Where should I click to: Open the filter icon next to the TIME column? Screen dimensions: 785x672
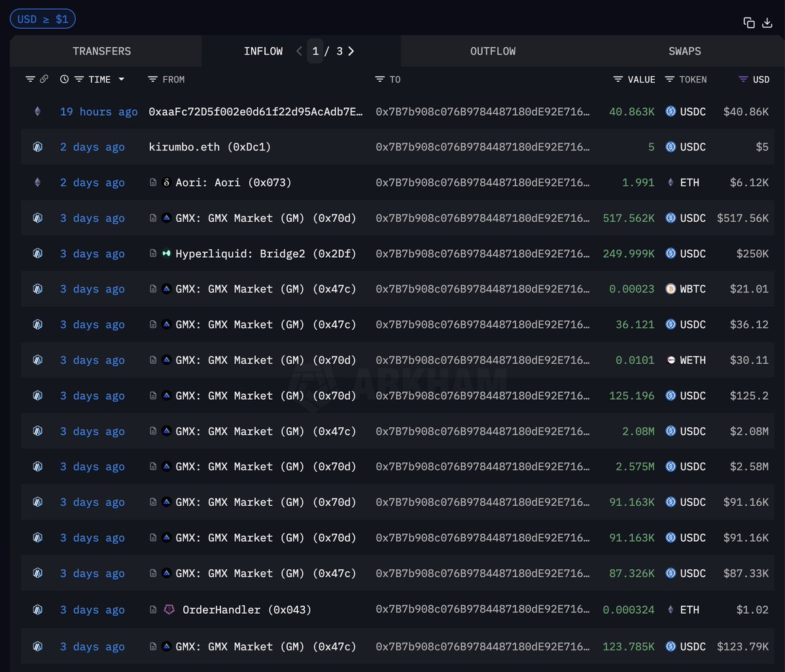pos(78,79)
